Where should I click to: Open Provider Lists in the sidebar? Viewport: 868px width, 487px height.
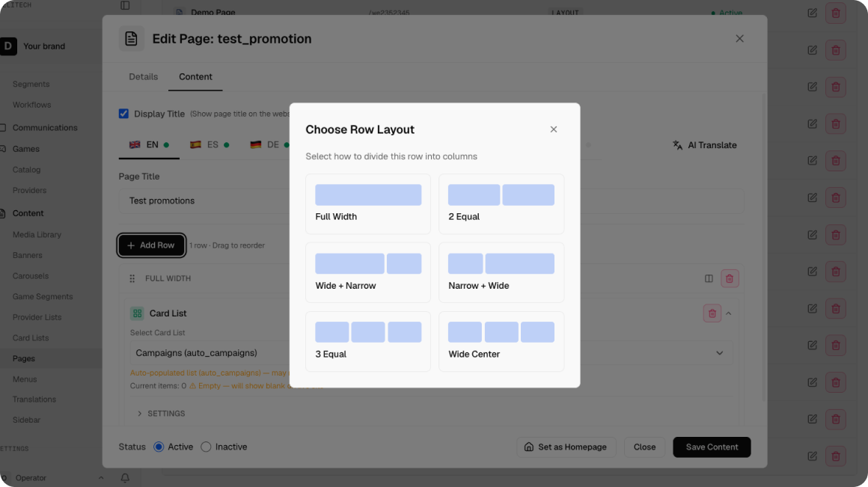point(37,317)
